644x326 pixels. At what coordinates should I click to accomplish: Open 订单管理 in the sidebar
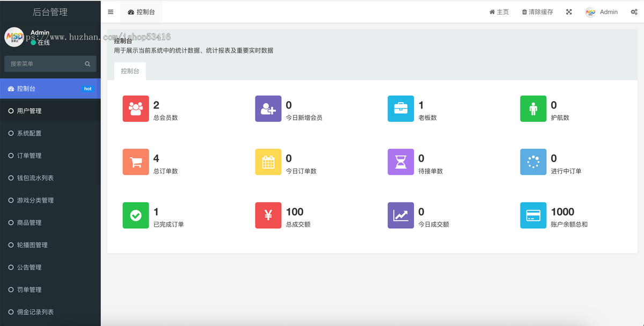click(x=50, y=155)
